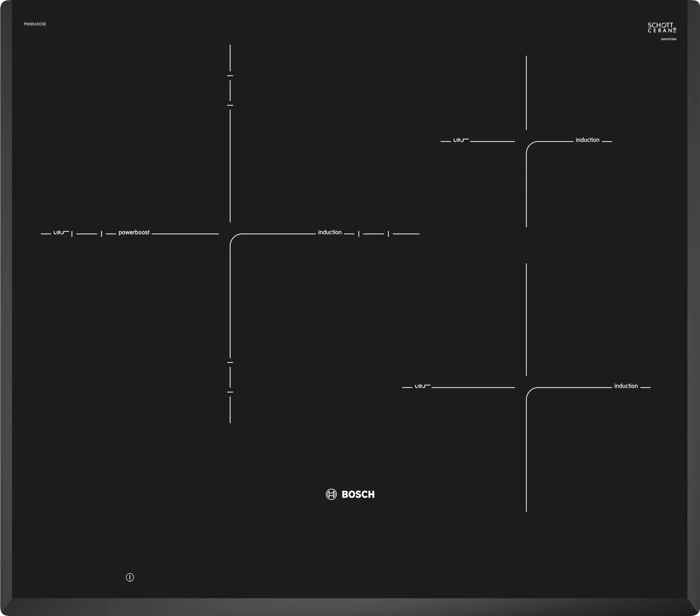700x616 pixels.
Task: Tap the pan-sensor icon of the upper right zone
Action: coord(461,140)
